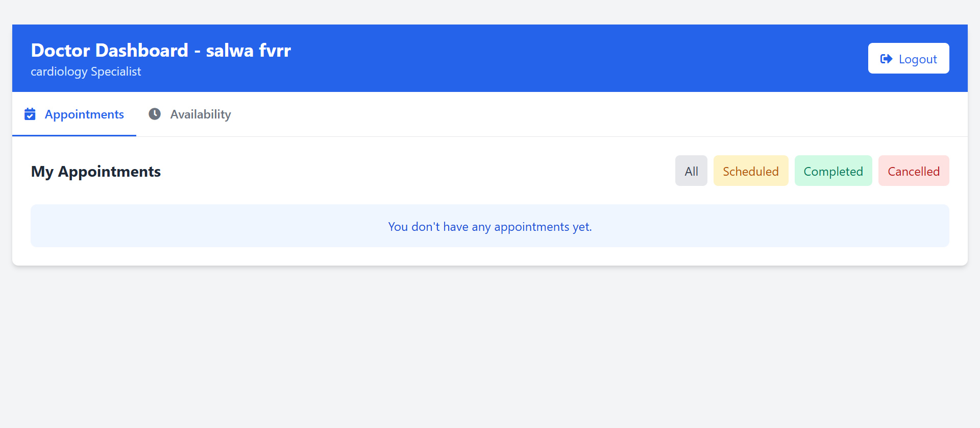Click empty space in the blue header
Screen dimensions: 980x428
pos(561,58)
